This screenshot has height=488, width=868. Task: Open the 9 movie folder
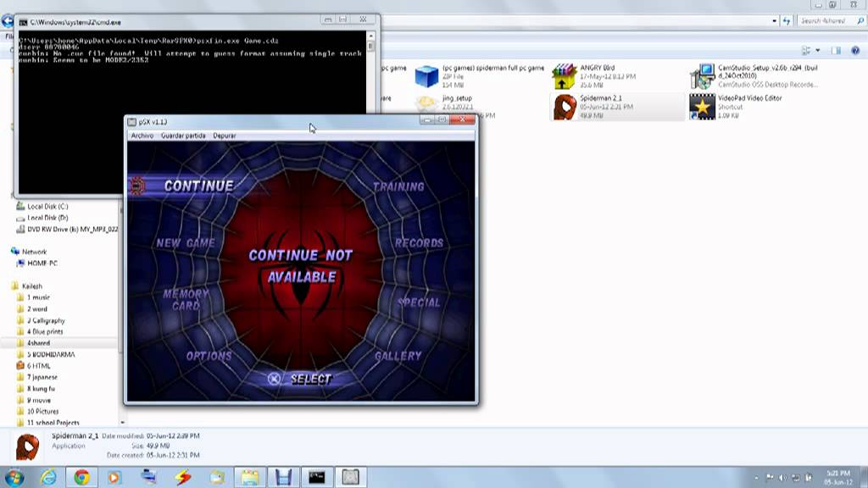pos(39,400)
